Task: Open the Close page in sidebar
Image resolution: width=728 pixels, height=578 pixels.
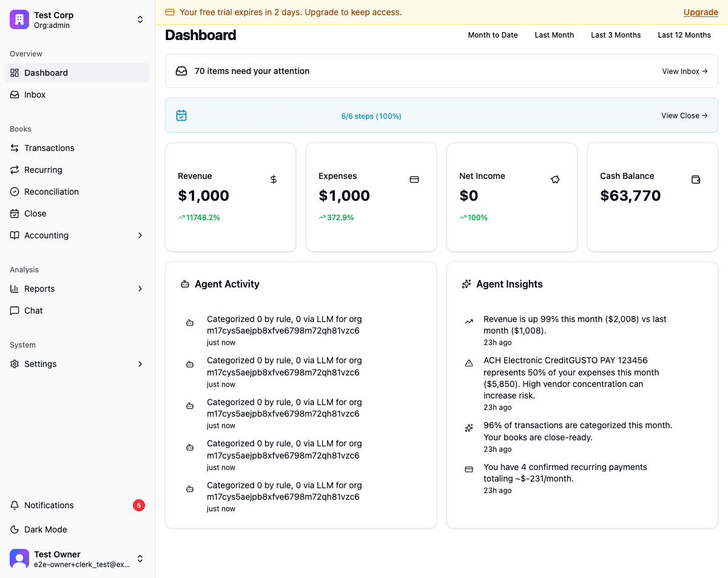Action: click(x=78, y=213)
